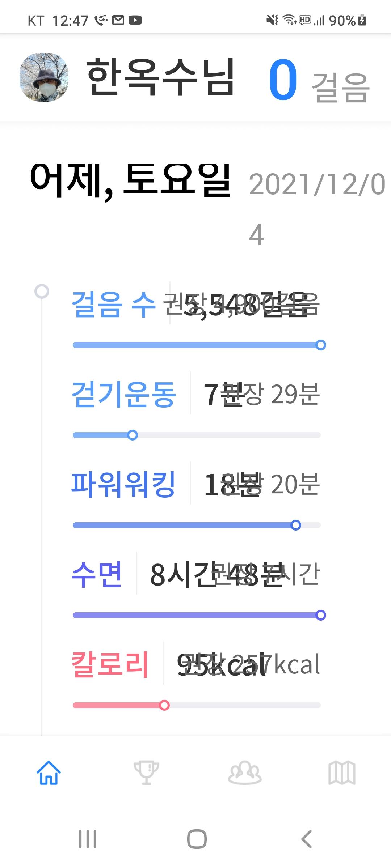This screenshot has width=391, height=868.
Task: Click the 걷기운동 progress slider handle
Action: click(x=133, y=435)
